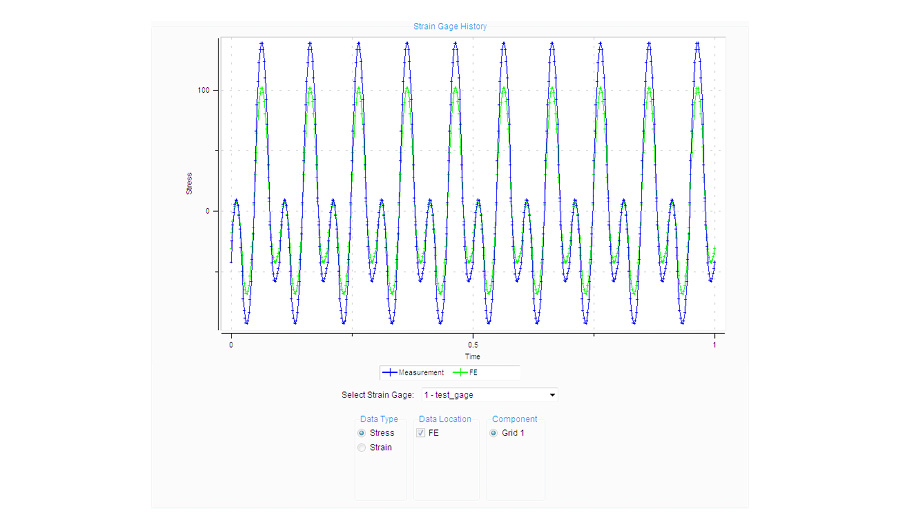Click the 100 tick on the stress axis
Screen dimensions: 900x530
coord(204,90)
